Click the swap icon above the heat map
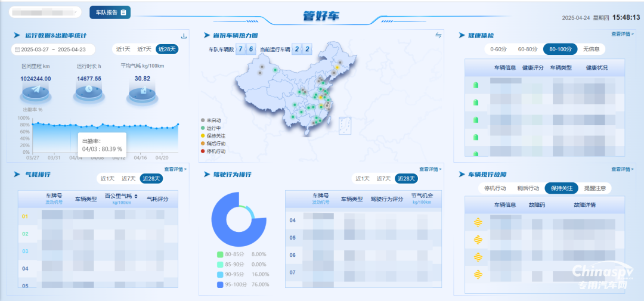The height and width of the screenshot is (301, 644). [438, 35]
